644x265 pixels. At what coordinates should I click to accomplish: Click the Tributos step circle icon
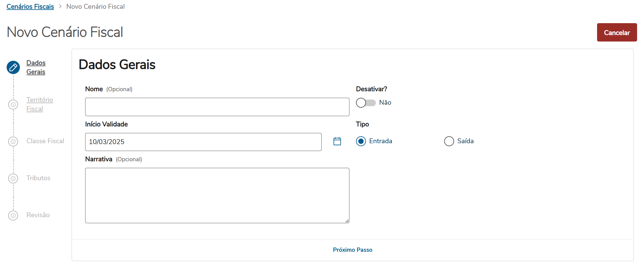tap(13, 178)
